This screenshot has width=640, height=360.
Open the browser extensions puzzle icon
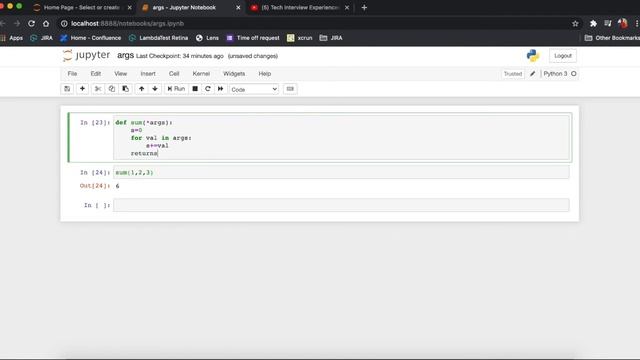click(x=593, y=24)
